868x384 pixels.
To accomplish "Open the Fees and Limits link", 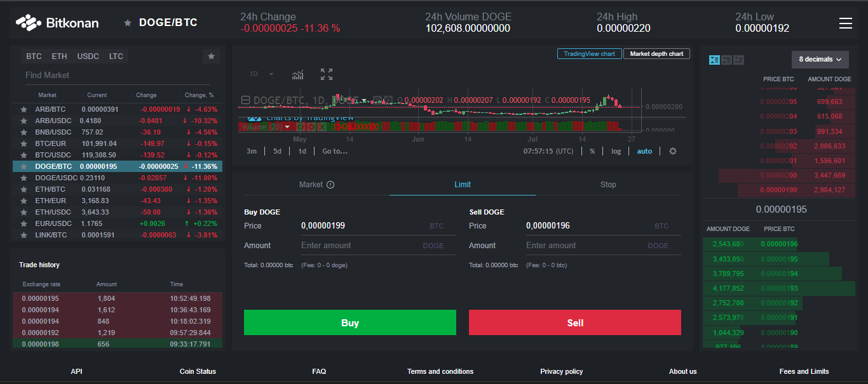I will click(804, 371).
